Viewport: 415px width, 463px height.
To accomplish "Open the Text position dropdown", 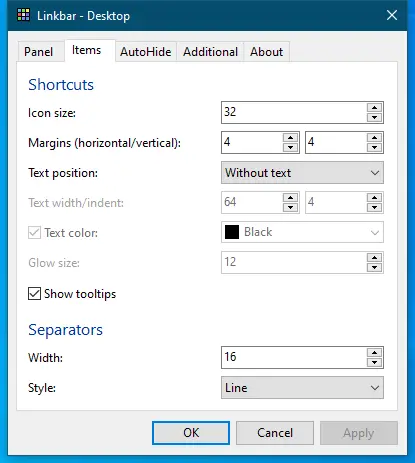I will (x=302, y=173).
